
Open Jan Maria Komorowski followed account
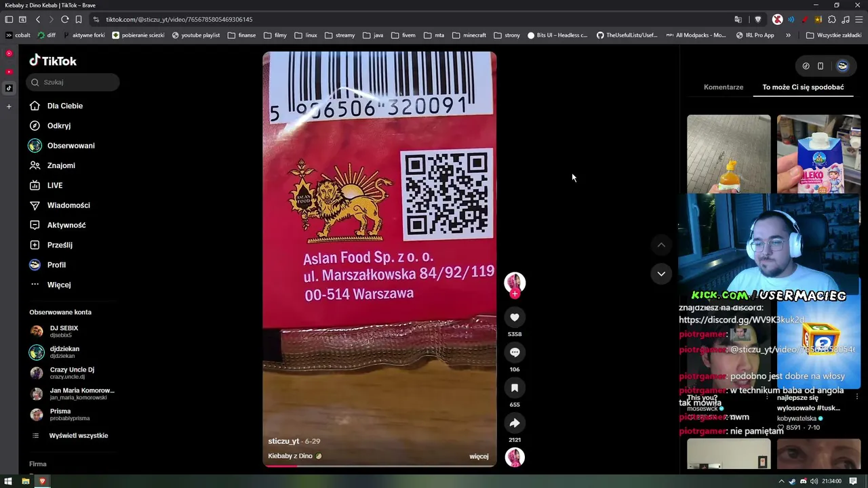pyautogui.click(x=82, y=394)
